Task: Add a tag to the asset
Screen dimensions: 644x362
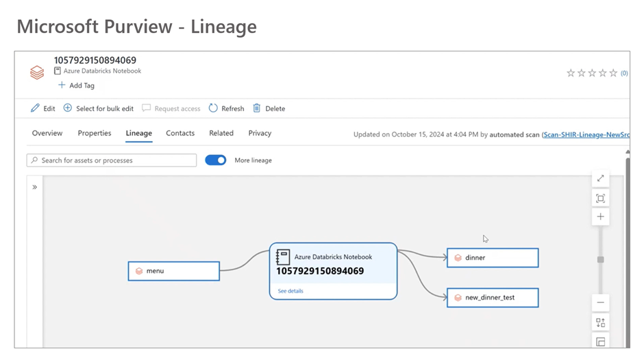Action: (x=77, y=86)
